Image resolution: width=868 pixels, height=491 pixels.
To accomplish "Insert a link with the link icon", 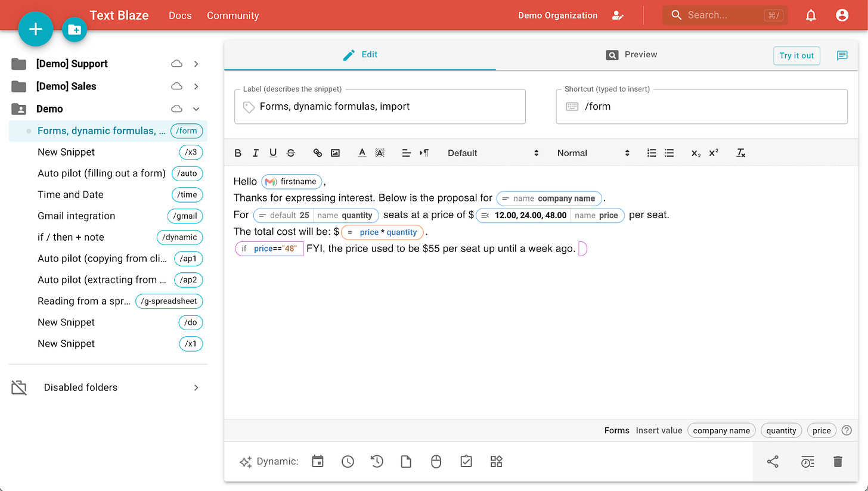I will (318, 153).
